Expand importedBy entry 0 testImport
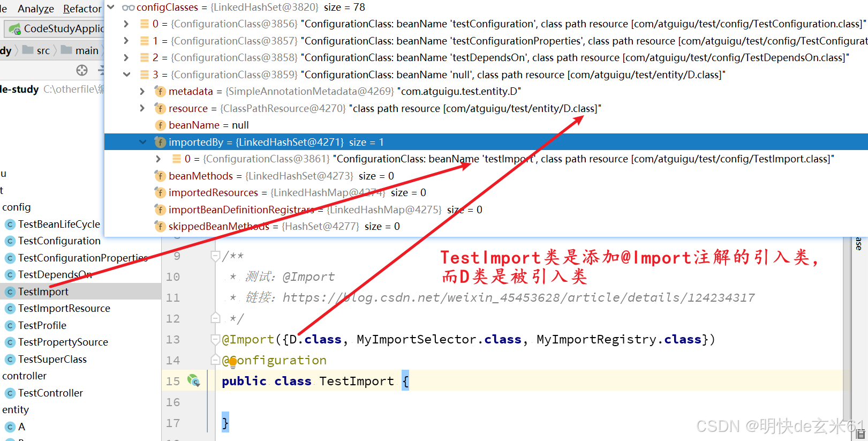This screenshot has height=441, width=868. pos(158,159)
